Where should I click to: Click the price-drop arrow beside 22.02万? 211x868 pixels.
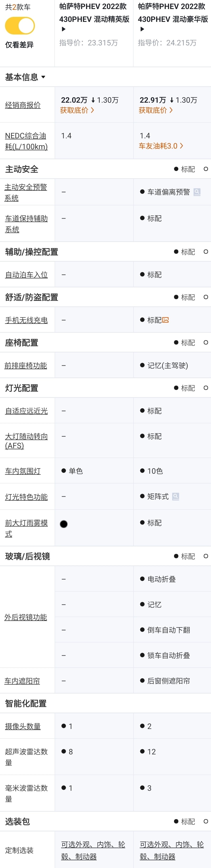click(93, 100)
